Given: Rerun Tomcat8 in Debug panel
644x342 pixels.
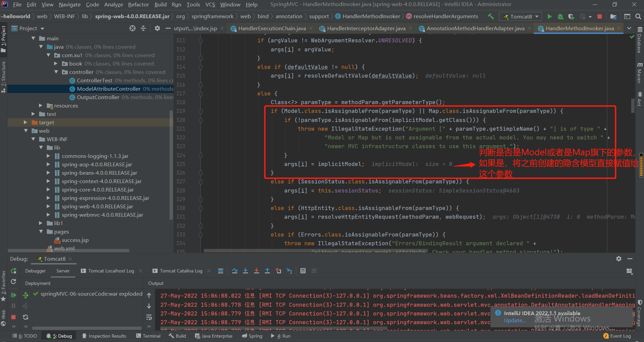Looking at the screenshot, I should tap(13, 271).
